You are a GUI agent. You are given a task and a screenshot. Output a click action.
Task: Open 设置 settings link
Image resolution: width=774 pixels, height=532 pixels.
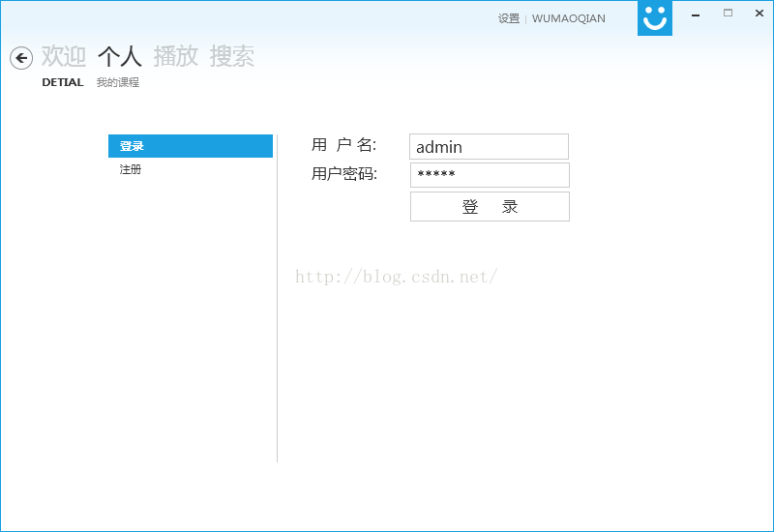509,18
